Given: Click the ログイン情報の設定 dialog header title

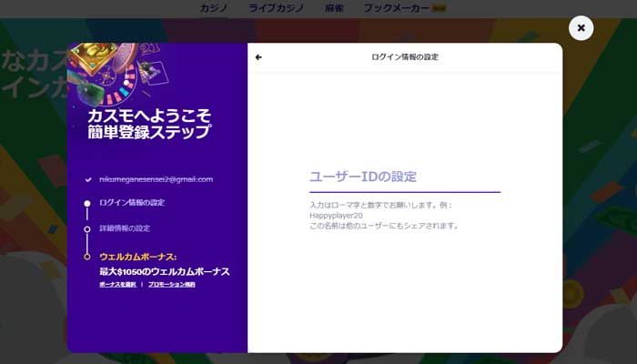Looking at the screenshot, I should point(405,56).
